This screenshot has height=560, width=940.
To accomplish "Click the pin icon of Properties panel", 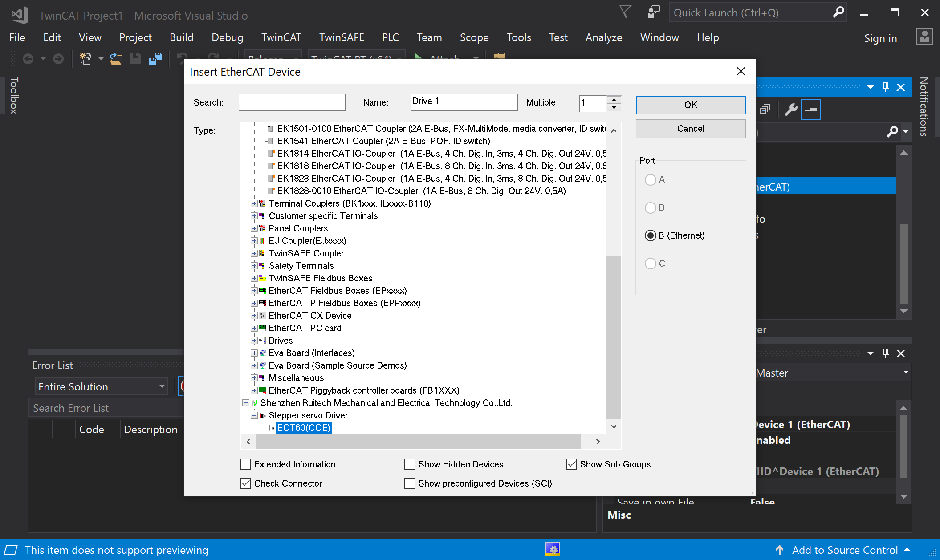I will pyautogui.click(x=886, y=353).
